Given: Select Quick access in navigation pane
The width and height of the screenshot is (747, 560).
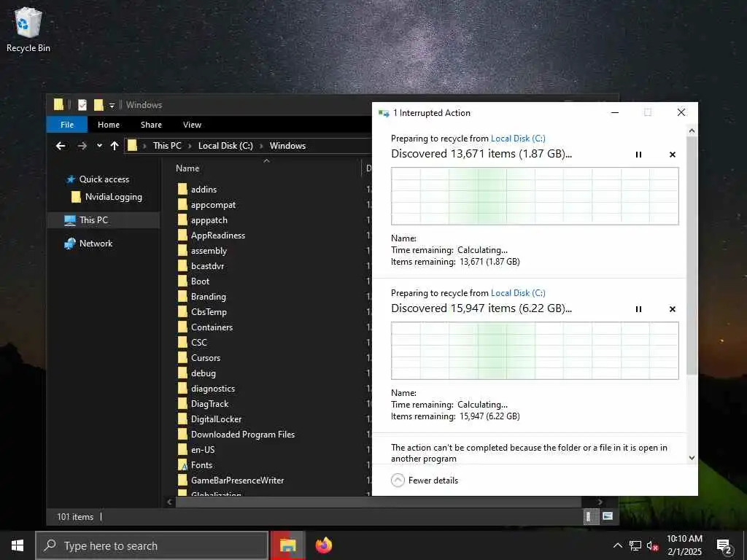Looking at the screenshot, I should 104,179.
